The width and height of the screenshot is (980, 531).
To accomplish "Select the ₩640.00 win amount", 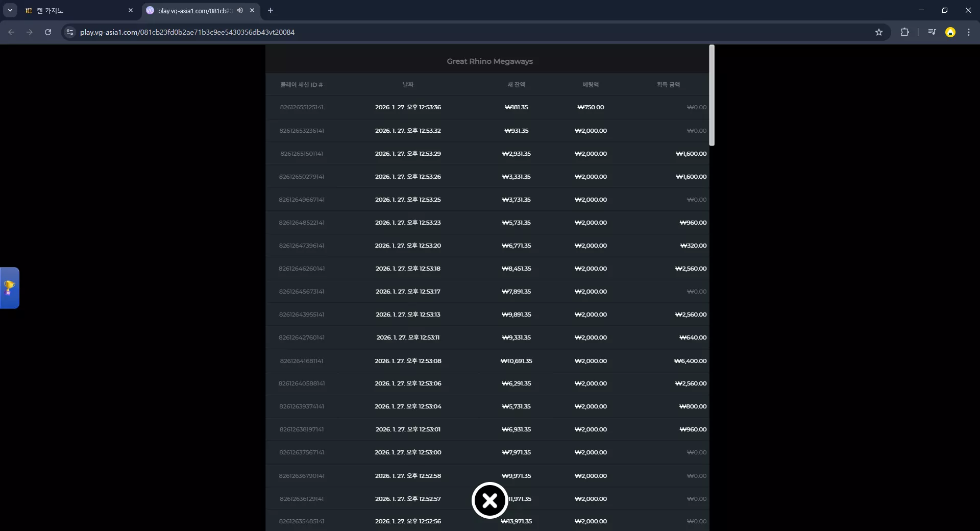I will (x=693, y=337).
